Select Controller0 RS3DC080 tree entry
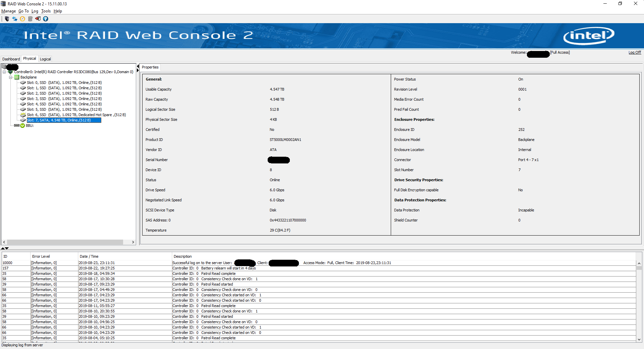Screen dimensions: 644x349 [74, 72]
